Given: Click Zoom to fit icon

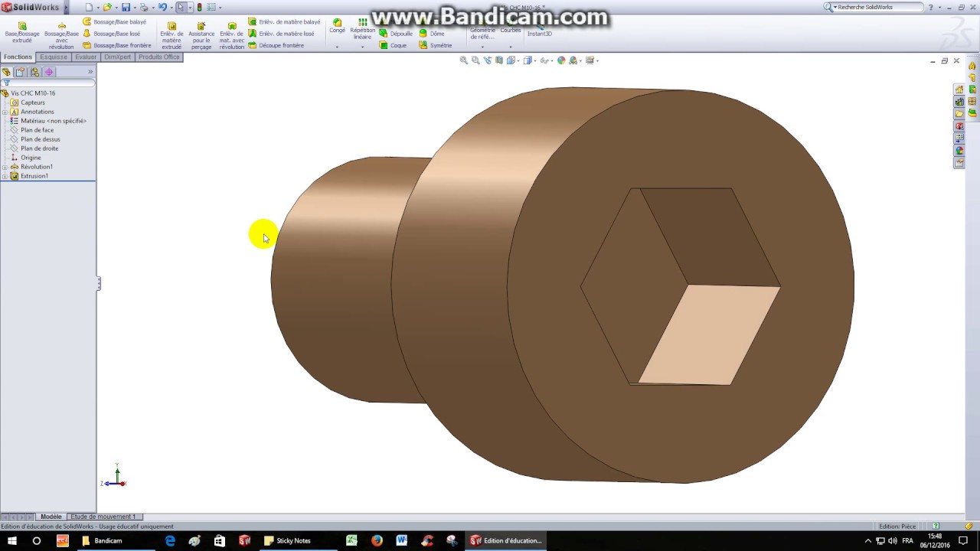Looking at the screenshot, I should click(463, 60).
